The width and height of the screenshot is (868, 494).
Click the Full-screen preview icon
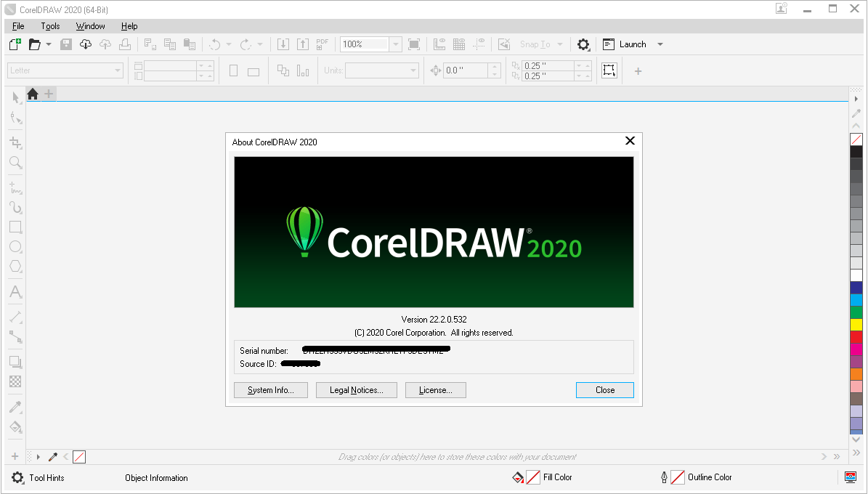tap(413, 44)
